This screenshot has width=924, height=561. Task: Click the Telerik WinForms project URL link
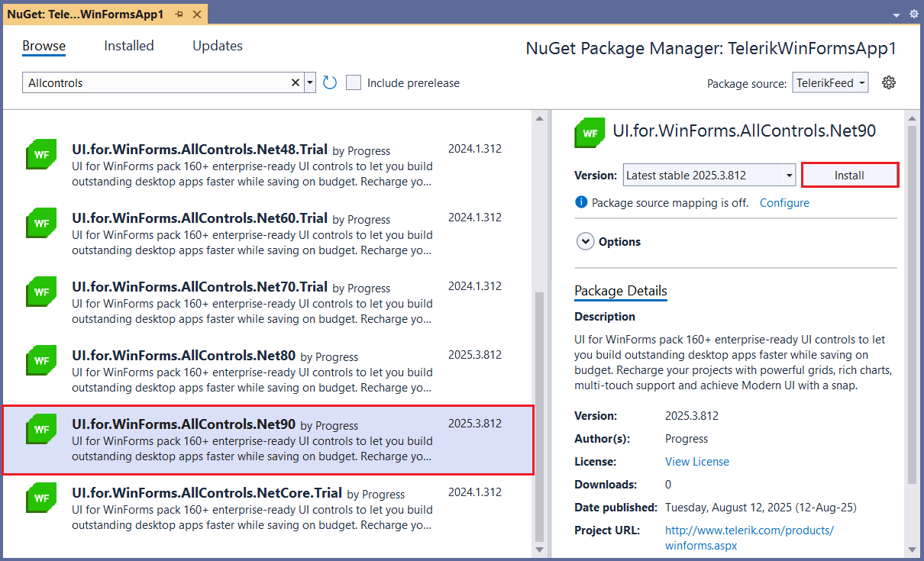coord(749,530)
